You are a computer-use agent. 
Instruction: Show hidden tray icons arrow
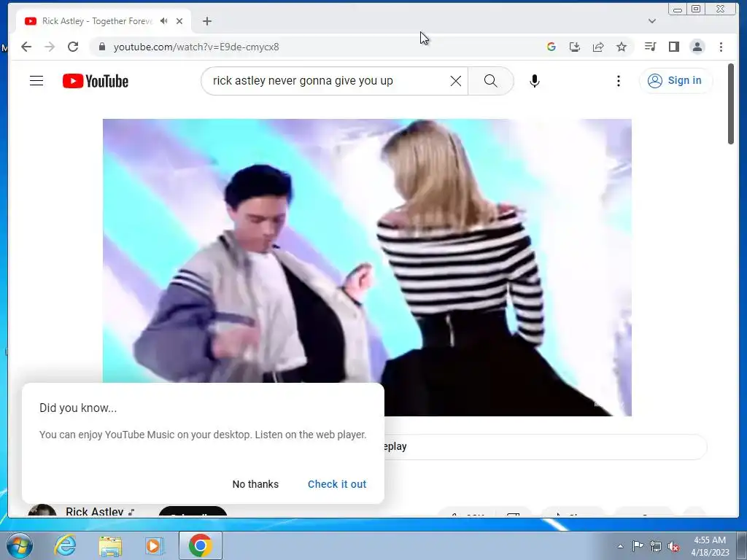[620, 546]
